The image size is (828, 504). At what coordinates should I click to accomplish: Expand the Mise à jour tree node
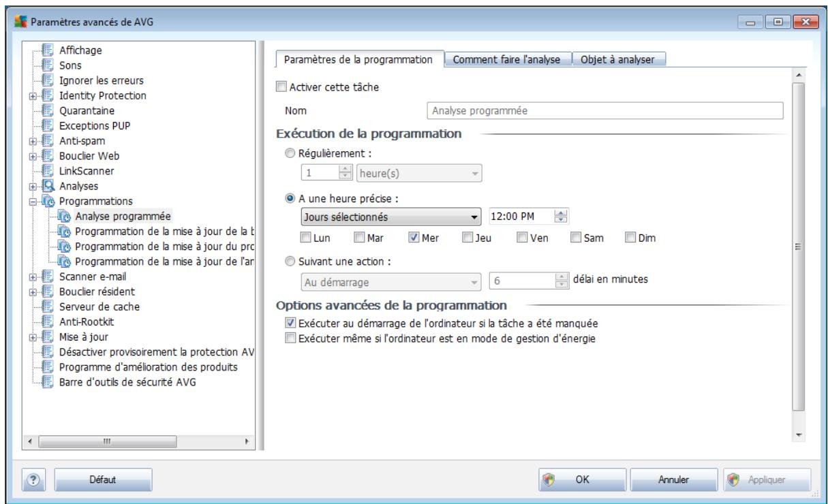pyautogui.click(x=32, y=337)
